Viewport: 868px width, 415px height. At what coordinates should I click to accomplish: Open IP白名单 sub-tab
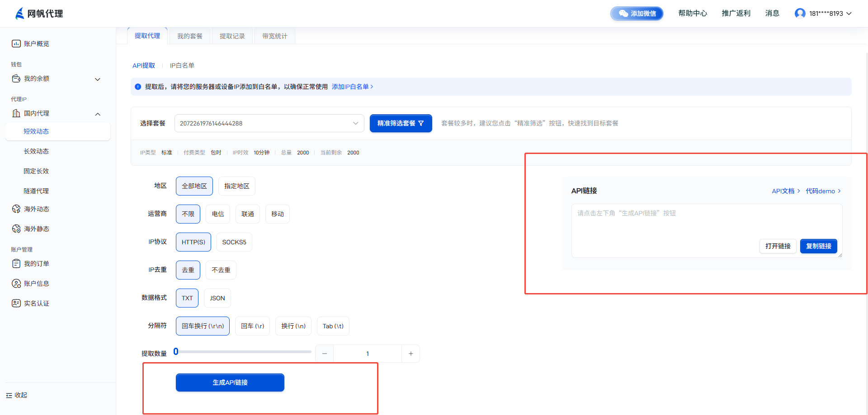coord(182,65)
